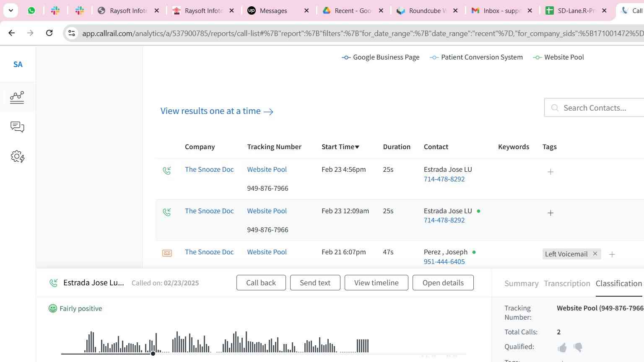The image size is (644, 362).
Task: Toggle the Google Business Page legend series
Action: (x=381, y=57)
